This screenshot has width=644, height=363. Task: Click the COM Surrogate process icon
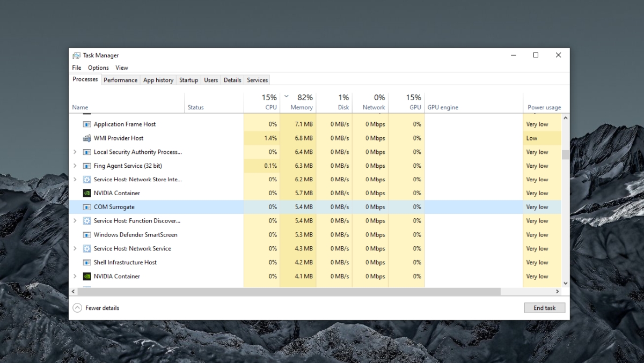87,207
